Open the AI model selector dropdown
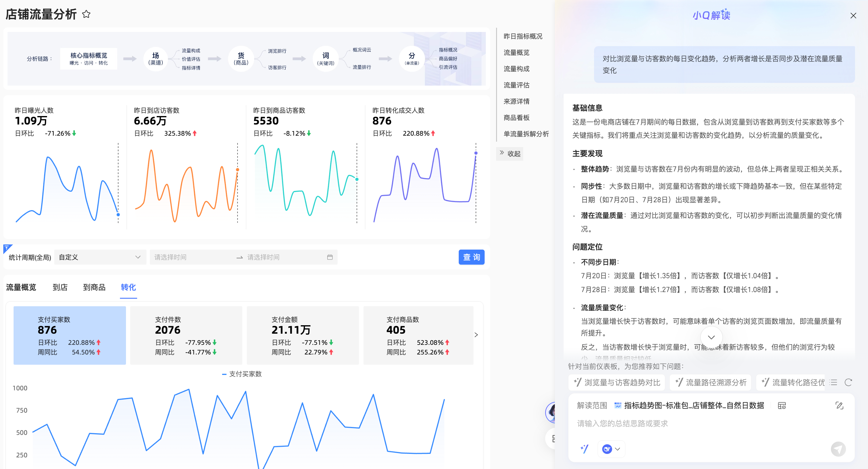Viewport: 868px width, 469px height. pos(611,449)
